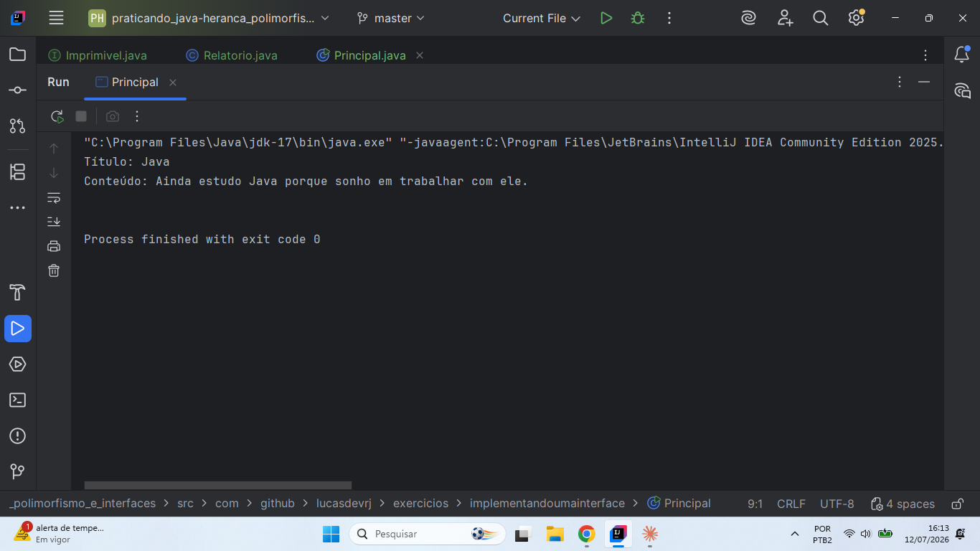The image size is (980, 551).
Task: Click the console horizontal scrollbar
Action: pos(218,486)
